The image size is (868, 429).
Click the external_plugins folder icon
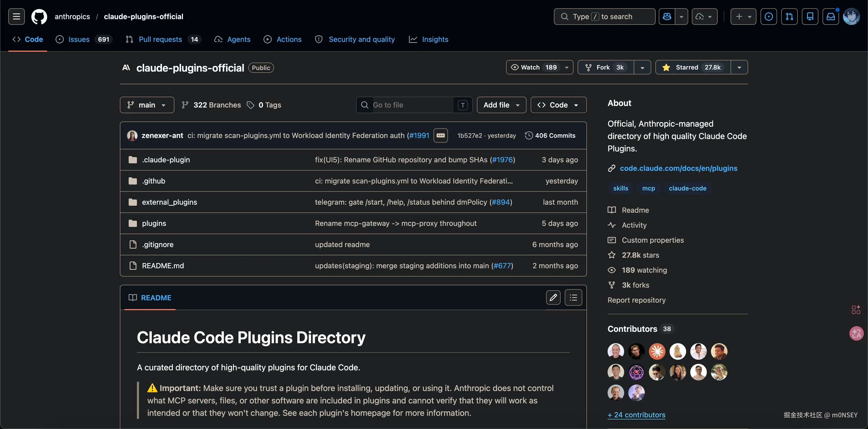pos(133,202)
